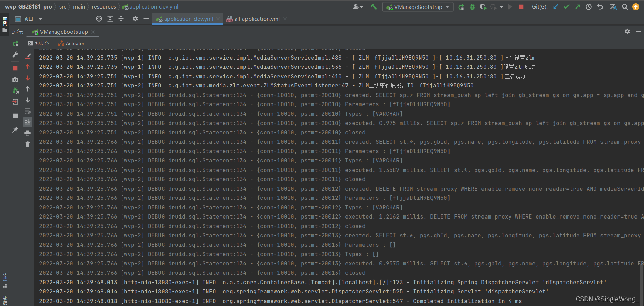
Task: Open Run panel settings gear icon
Action: [627, 31]
